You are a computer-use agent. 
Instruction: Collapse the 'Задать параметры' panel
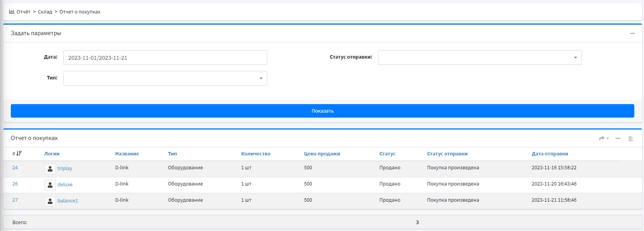click(632, 34)
